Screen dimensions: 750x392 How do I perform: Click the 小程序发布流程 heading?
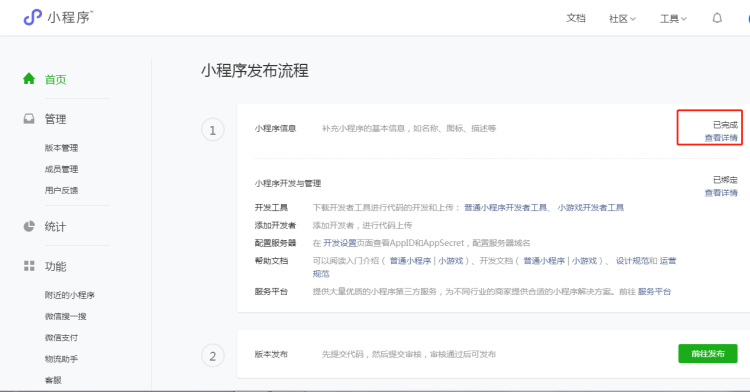254,71
